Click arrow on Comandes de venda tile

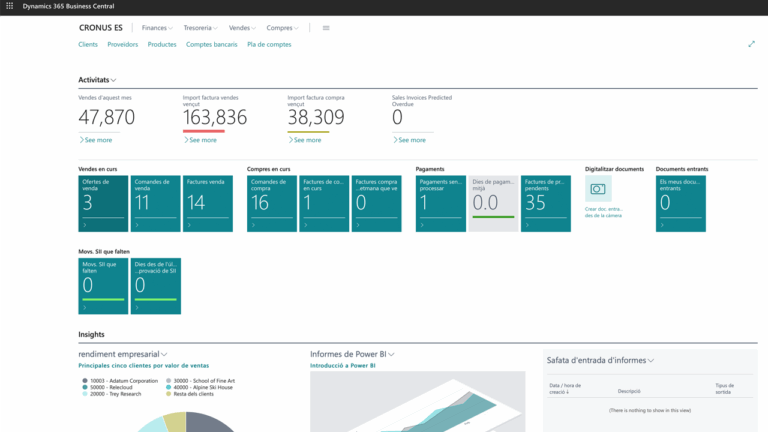click(x=137, y=225)
